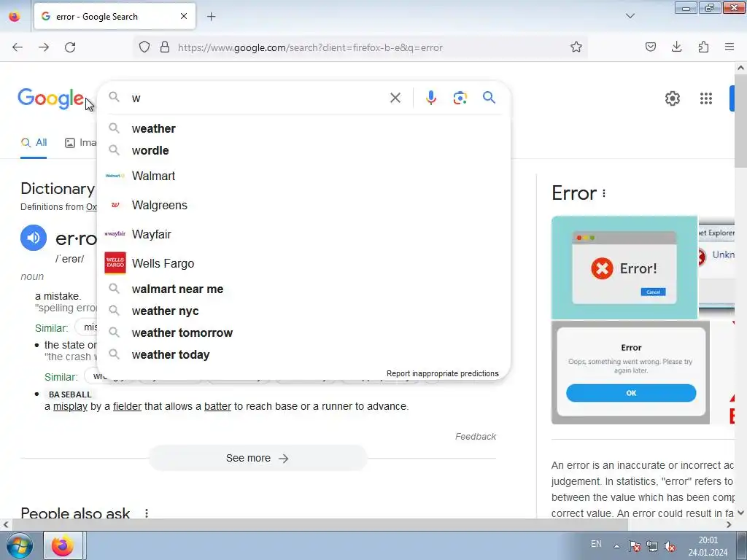Open Google quick settings gear
This screenshot has width=747, height=560.
click(672, 98)
